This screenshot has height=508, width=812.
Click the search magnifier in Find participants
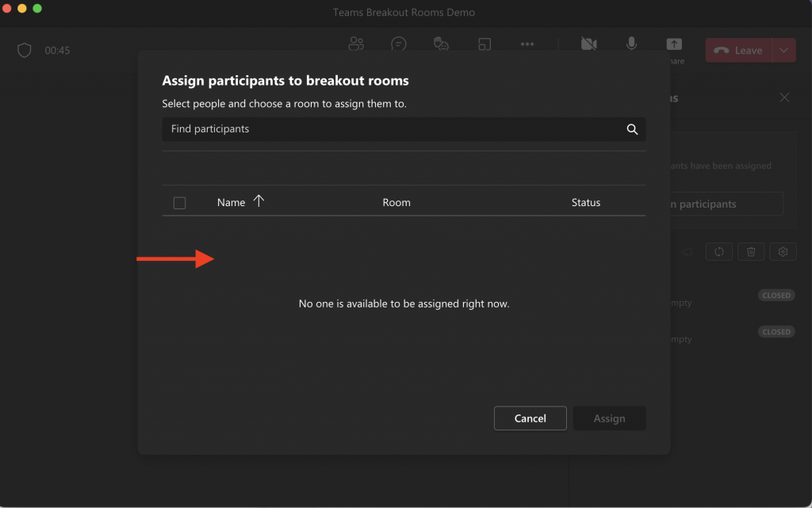click(x=632, y=129)
